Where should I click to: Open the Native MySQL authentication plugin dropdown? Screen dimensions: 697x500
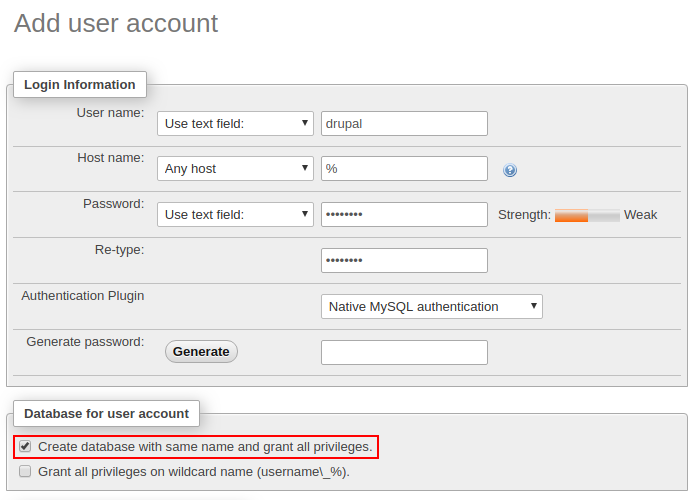pos(431,307)
